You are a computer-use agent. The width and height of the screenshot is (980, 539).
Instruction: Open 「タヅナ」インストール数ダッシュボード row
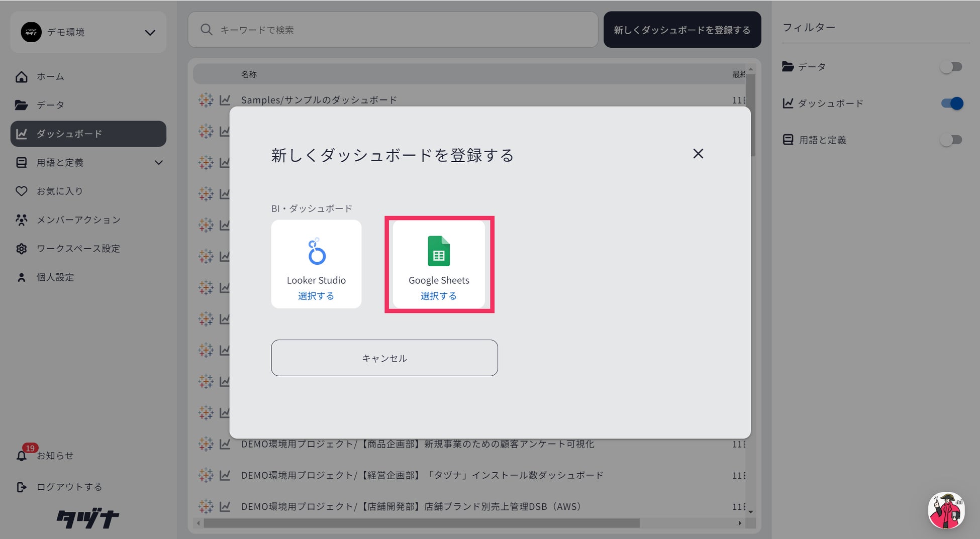tap(422, 475)
